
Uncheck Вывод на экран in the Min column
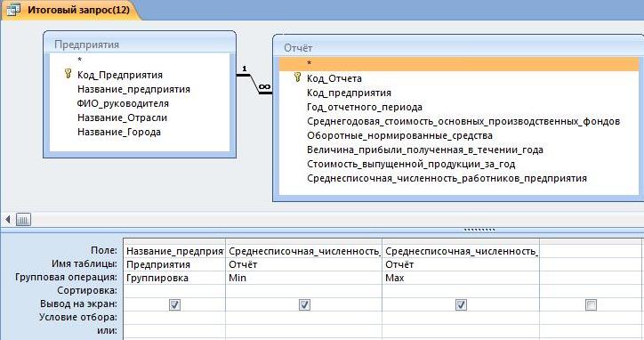pyautogui.click(x=304, y=304)
